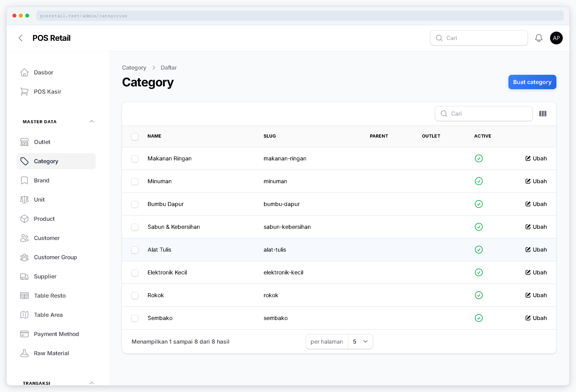Click the active checkmark for Makanan Ringan
The image size is (576, 392).
479,159
